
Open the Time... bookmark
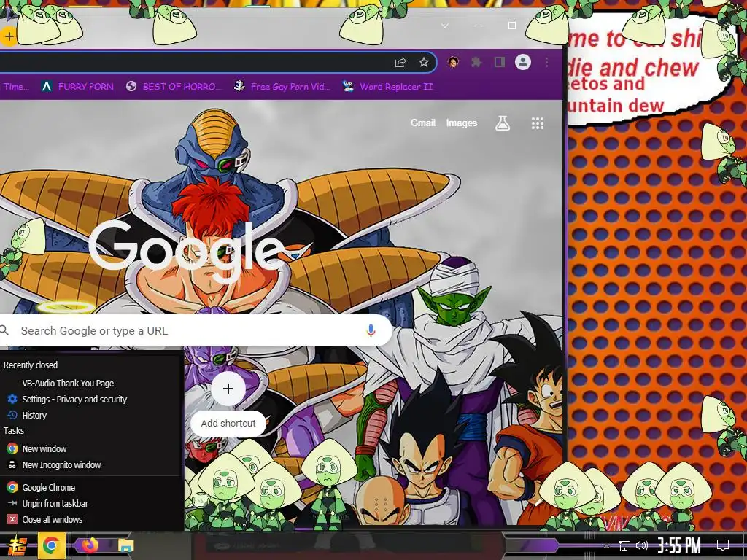click(15, 87)
